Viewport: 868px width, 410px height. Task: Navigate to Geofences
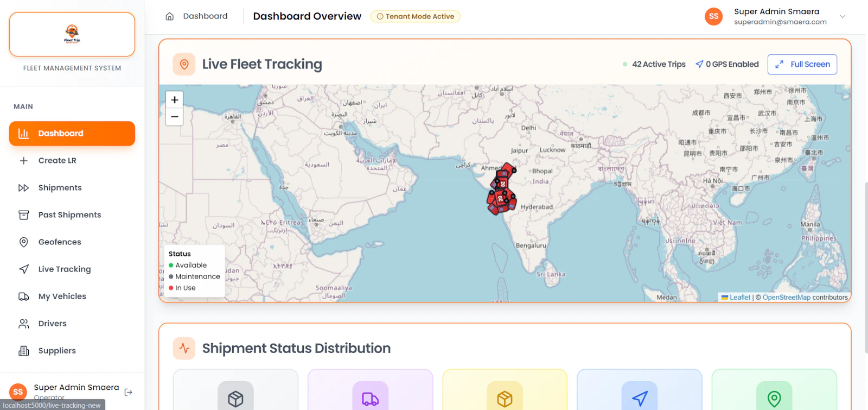pos(72,242)
